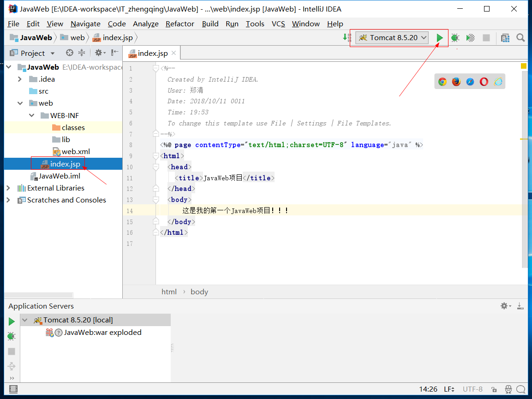Select the index.jsp editor tab
532x399 pixels.
tap(152, 53)
